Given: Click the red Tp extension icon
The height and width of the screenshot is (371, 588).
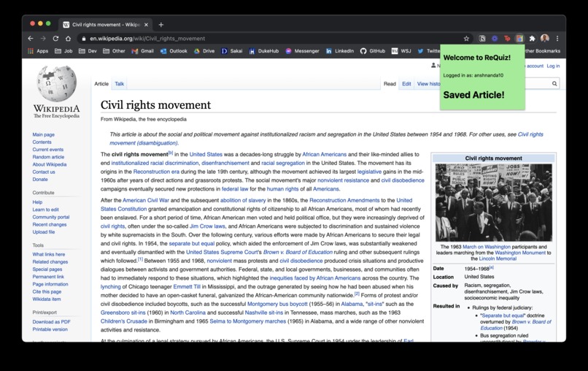Looking at the screenshot, I should pos(507,38).
